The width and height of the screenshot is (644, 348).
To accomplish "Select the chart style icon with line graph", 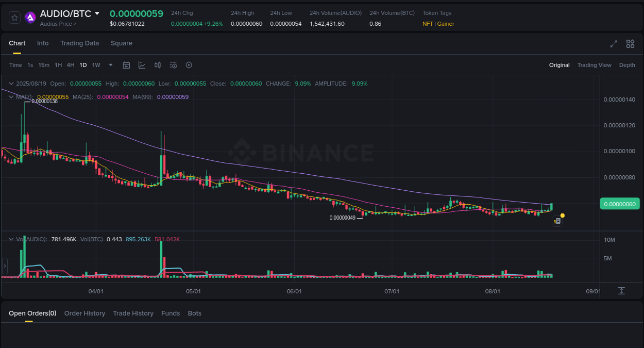I will coord(142,65).
